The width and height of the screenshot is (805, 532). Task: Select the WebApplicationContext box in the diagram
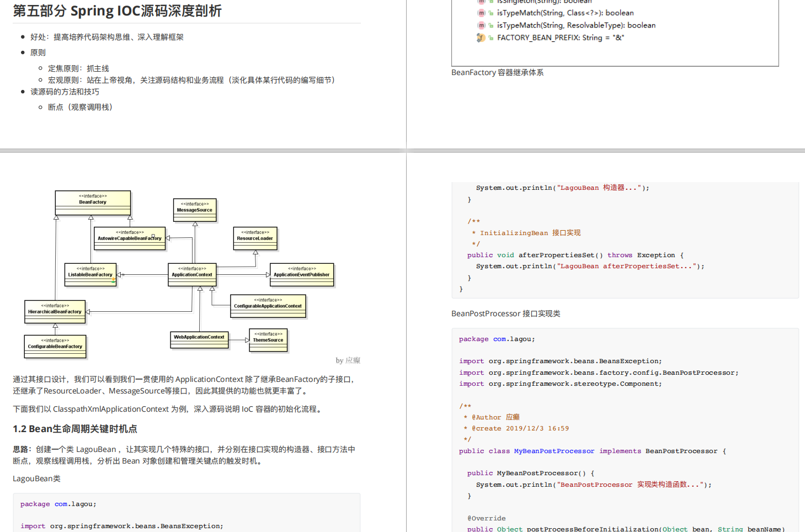tap(199, 337)
